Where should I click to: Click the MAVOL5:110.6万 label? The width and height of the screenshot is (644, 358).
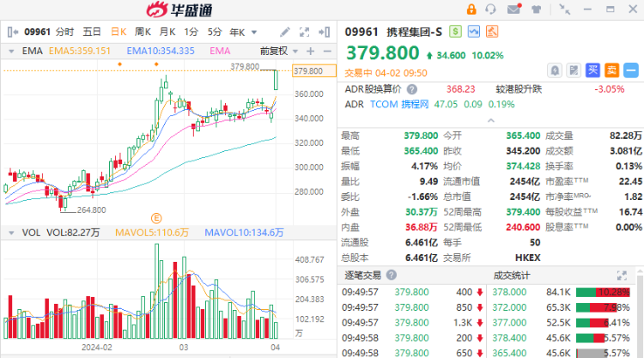[x=152, y=233]
